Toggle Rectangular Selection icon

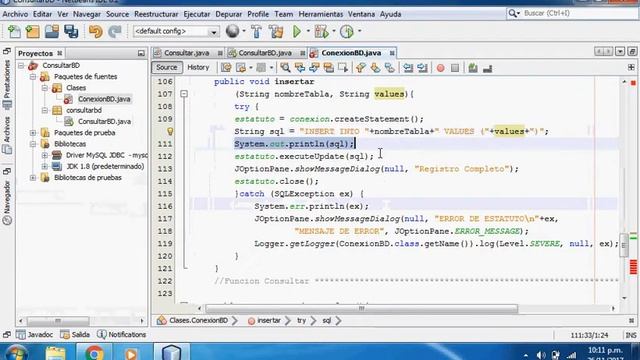(x=343, y=68)
